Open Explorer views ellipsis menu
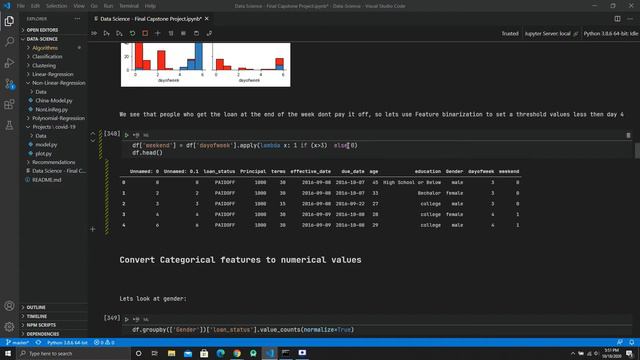 (77, 19)
